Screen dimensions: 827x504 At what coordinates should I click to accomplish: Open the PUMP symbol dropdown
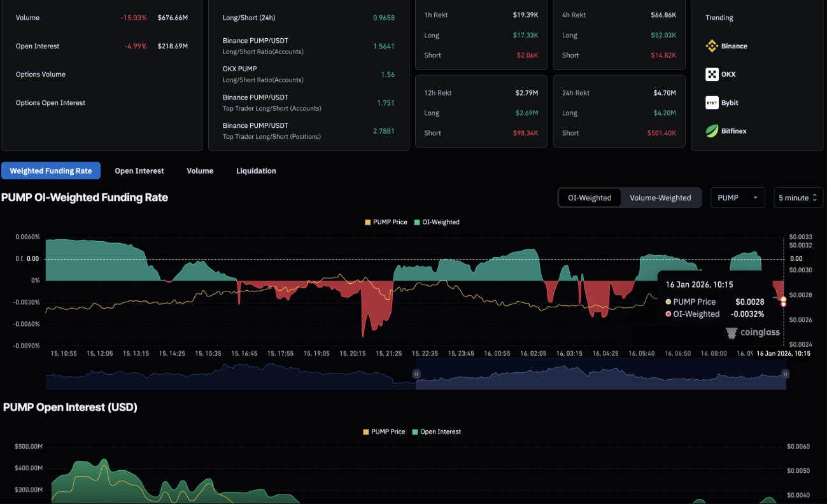[x=737, y=198]
